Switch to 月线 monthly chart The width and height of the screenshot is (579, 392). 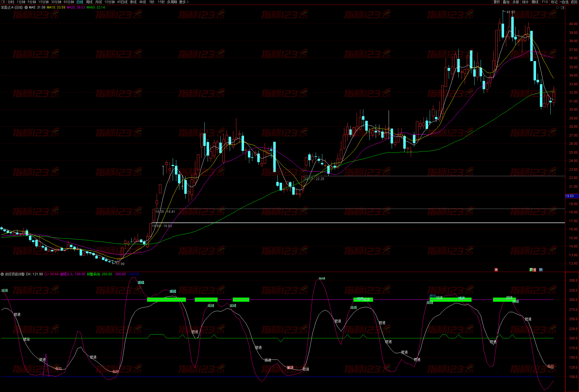click(x=98, y=2)
